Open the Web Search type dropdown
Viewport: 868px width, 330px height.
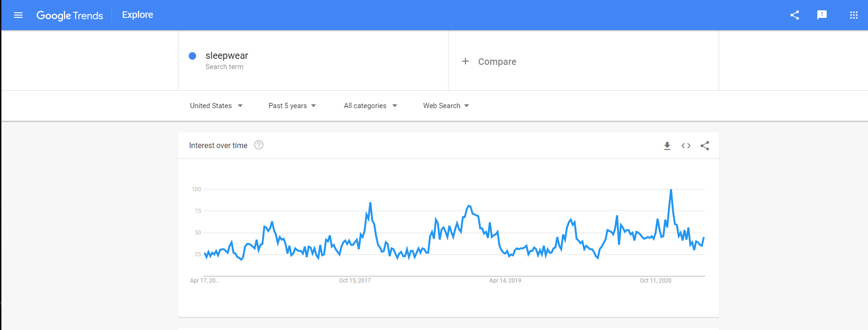pyautogui.click(x=446, y=106)
